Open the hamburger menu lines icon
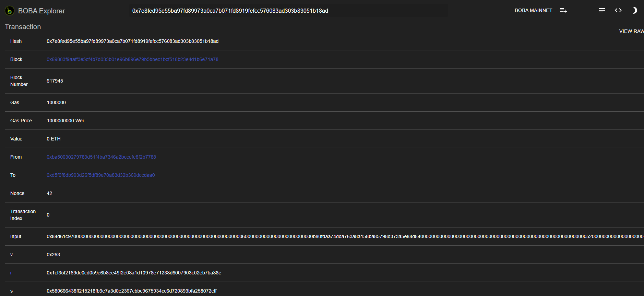The width and height of the screenshot is (644, 296). pos(601,11)
